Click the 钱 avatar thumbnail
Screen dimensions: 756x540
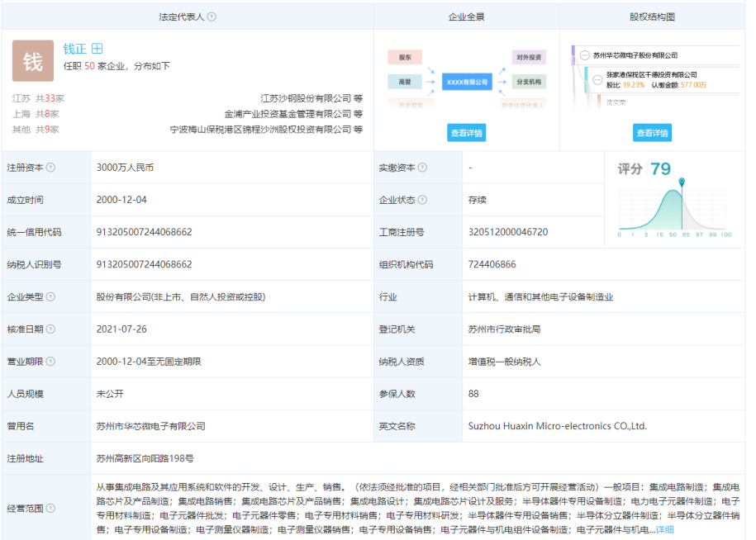tap(33, 61)
